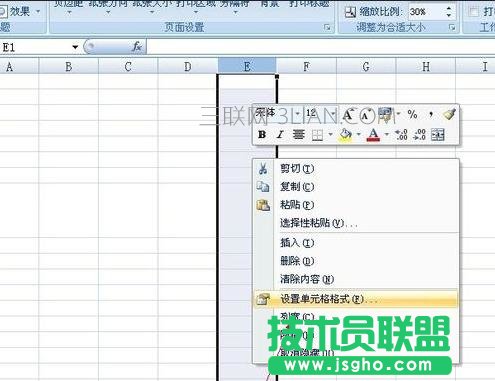Click the Decrease Decimal icon
Screen dimensions: 495x381
tap(419, 135)
